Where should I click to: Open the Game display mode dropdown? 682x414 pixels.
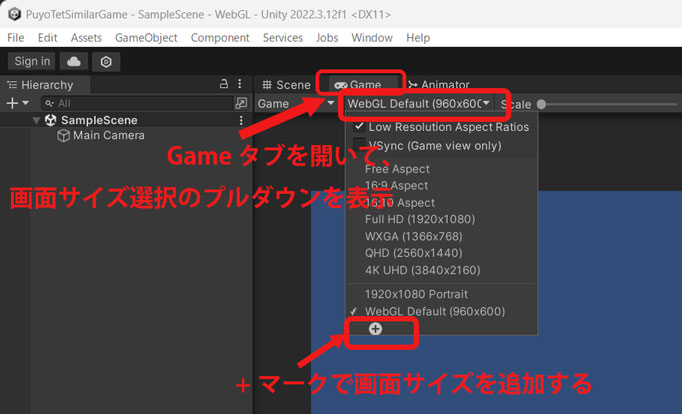(296, 104)
